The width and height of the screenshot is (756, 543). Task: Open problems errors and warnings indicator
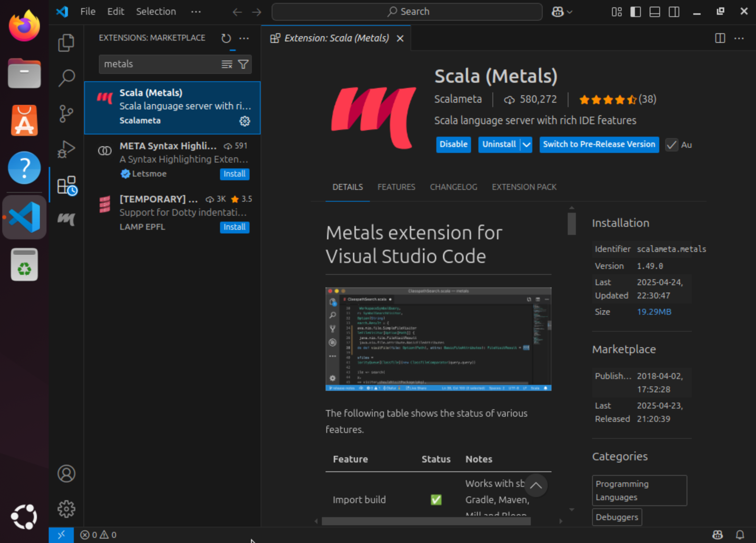pos(99,535)
